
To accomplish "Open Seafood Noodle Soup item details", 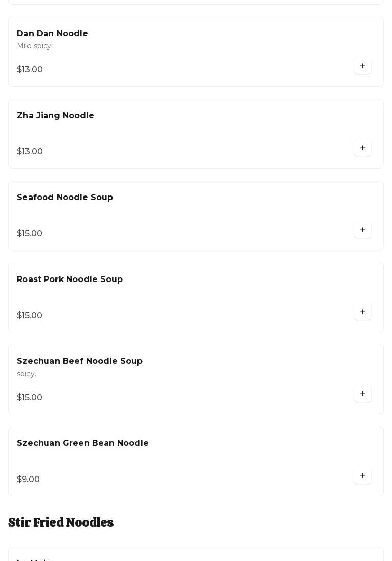I will coord(65,198).
